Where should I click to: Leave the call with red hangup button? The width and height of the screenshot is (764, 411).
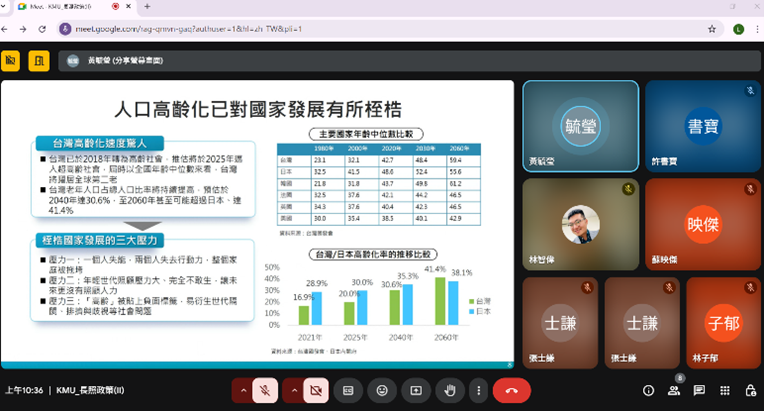coord(512,391)
